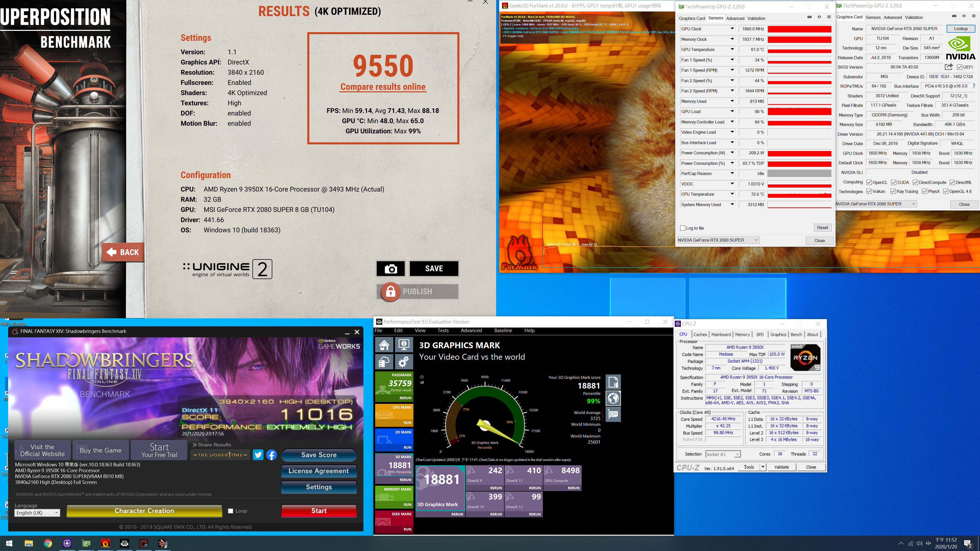Click the save results file icon in PerformanceTest
The width and height of the screenshot is (980, 551).
click(613, 382)
